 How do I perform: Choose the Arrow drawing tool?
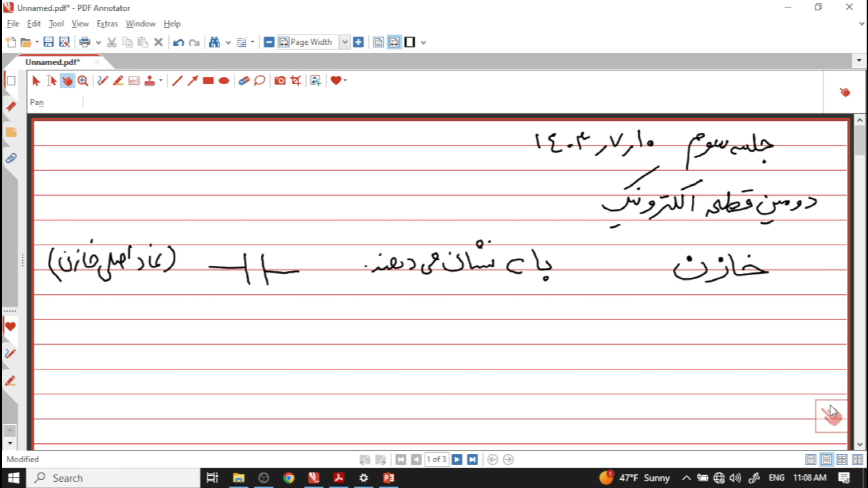(x=193, y=81)
